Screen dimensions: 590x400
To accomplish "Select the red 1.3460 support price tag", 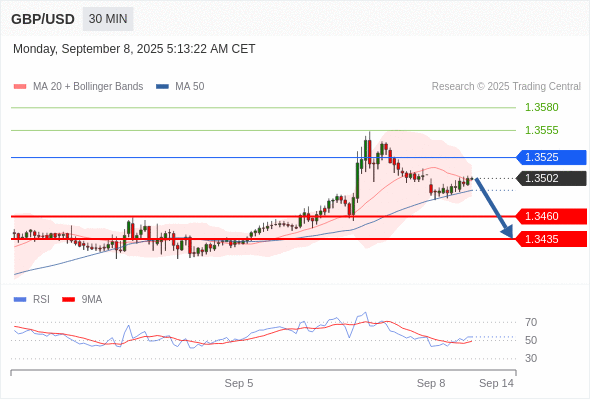I will click(552, 216).
